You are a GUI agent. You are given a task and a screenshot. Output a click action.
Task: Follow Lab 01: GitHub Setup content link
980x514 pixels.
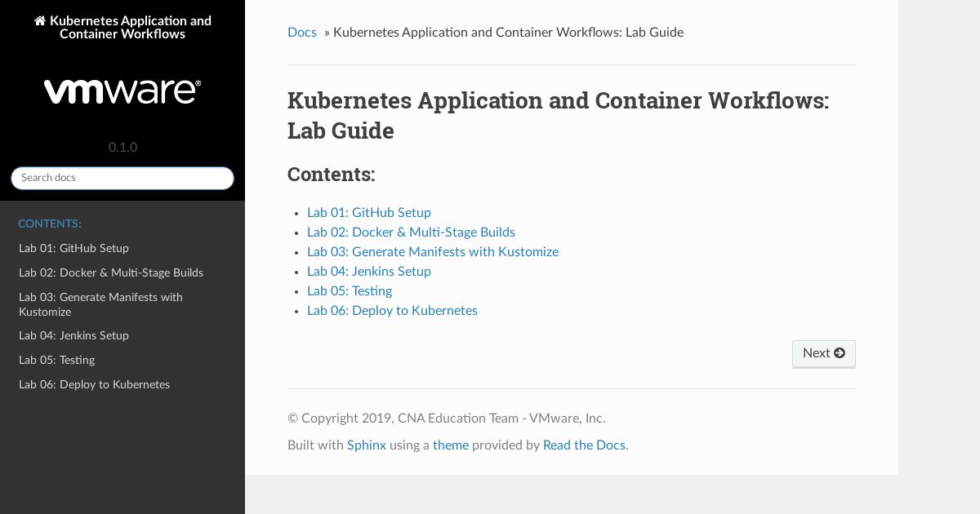369,213
